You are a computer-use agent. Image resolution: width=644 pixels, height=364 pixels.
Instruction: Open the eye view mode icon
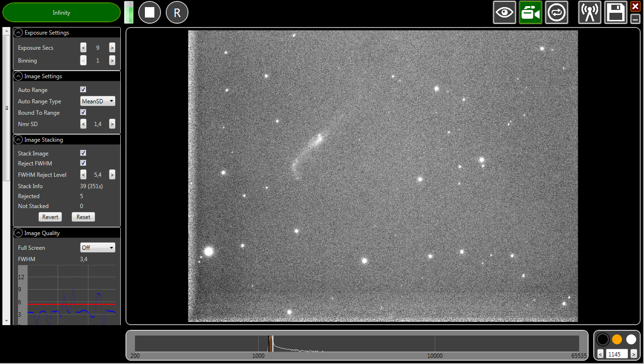coord(504,12)
